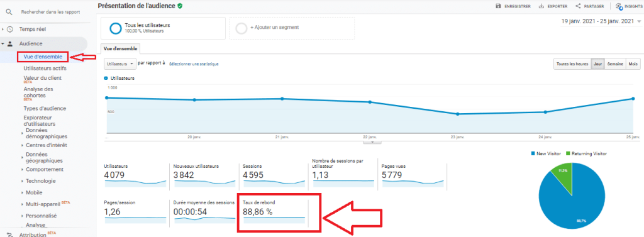Click the Tous les utilisateurs segment circle
This screenshot has width=644, height=237.
[x=116, y=28]
